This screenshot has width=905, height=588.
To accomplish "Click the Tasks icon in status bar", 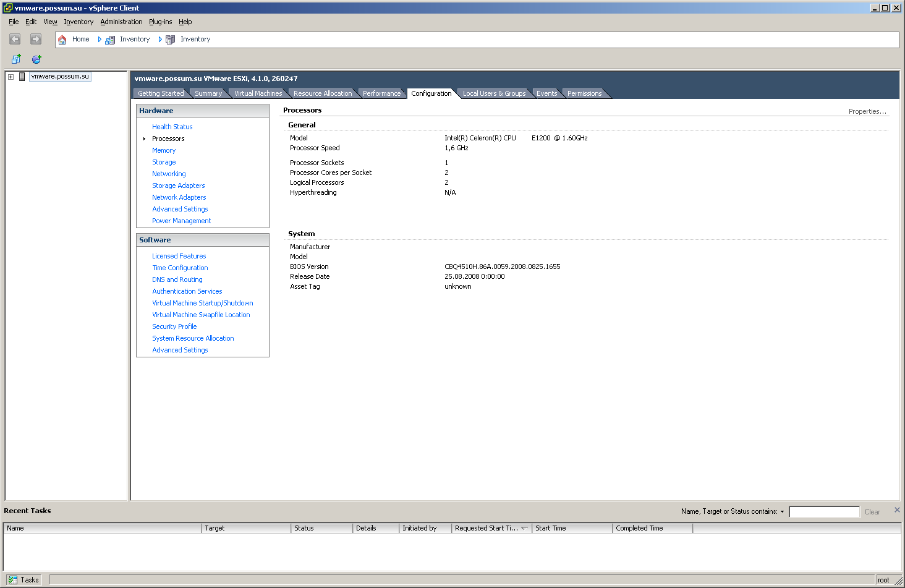I will tap(13, 579).
